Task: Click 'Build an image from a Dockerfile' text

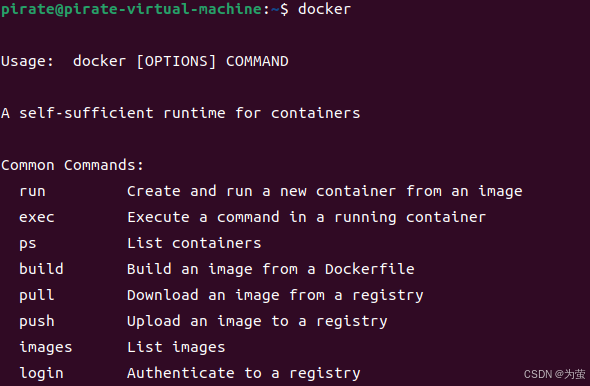Action: click(x=271, y=269)
